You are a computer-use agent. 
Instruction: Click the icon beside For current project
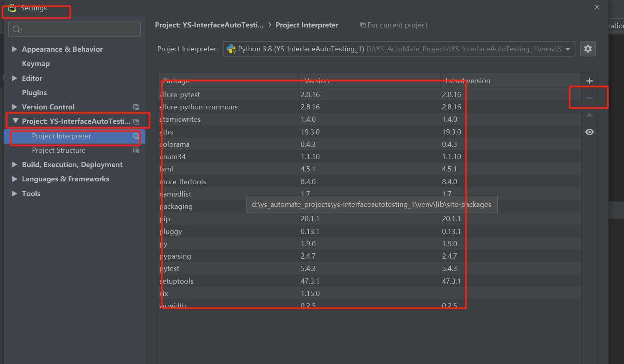(x=362, y=25)
